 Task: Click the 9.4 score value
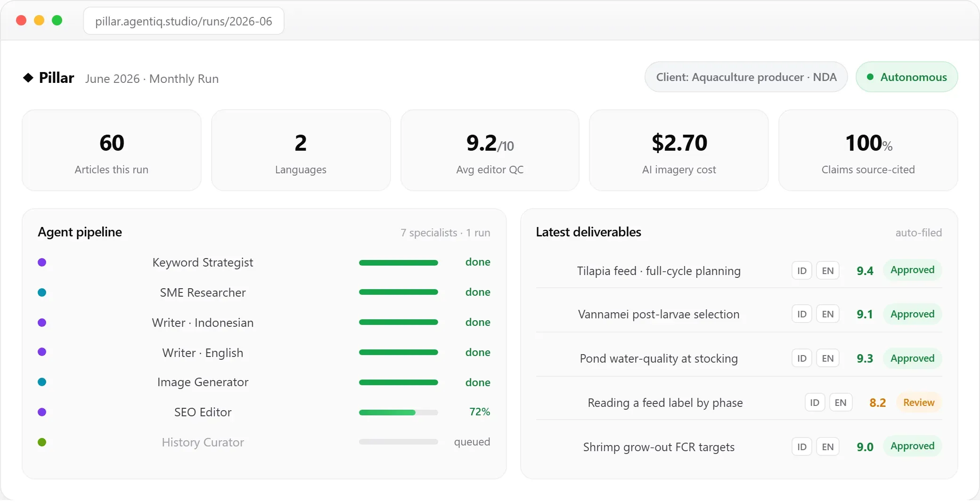point(865,271)
